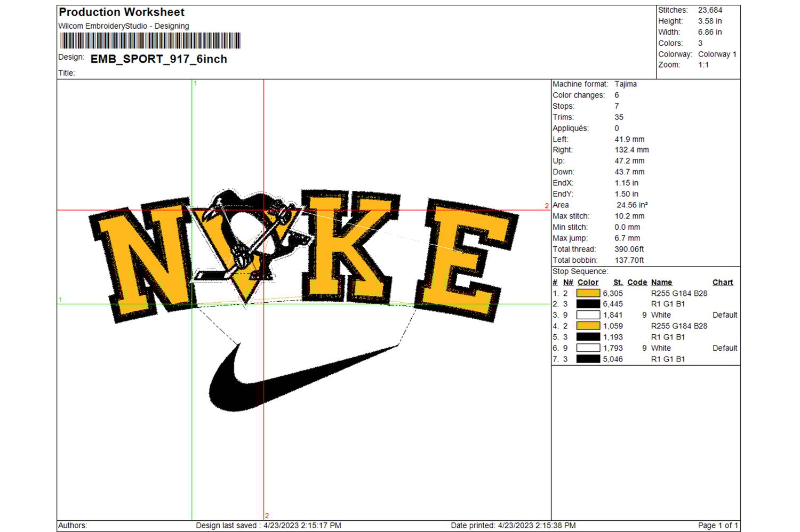The height and width of the screenshot is (532, 800).
Task: Select the "Appliqués:" label
Action: pyautogui.click(x=571, y=128)
